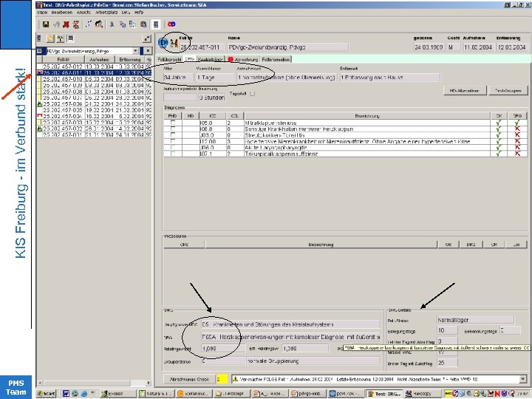Toggle PHD checkbox for diagnosis J06.0
This screenshot has width=532, height=399.
[173, 147]
